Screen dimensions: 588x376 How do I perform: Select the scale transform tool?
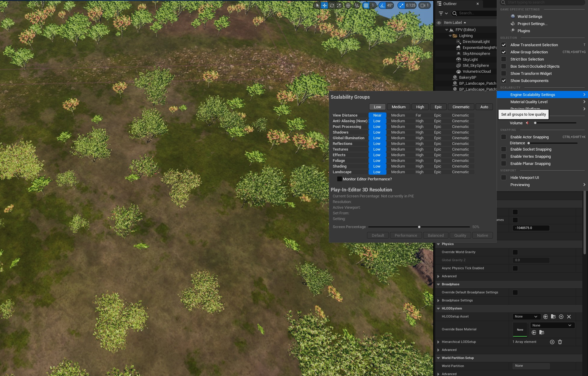(x=339, y=5)
